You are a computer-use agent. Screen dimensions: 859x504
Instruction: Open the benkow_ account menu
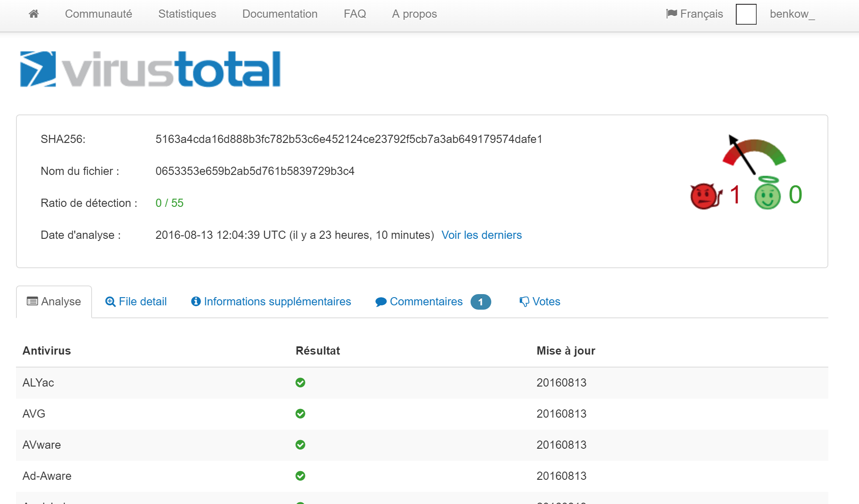tap(792, 14)
